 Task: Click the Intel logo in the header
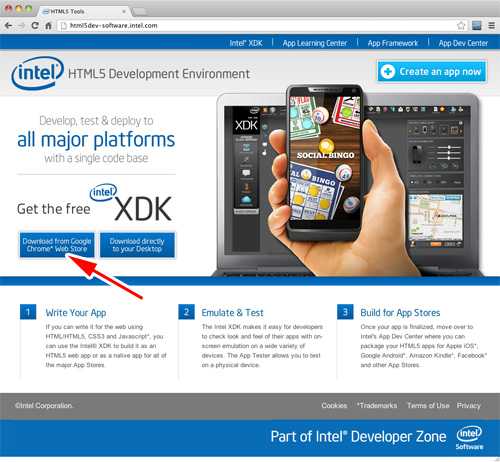pos(37,73)
